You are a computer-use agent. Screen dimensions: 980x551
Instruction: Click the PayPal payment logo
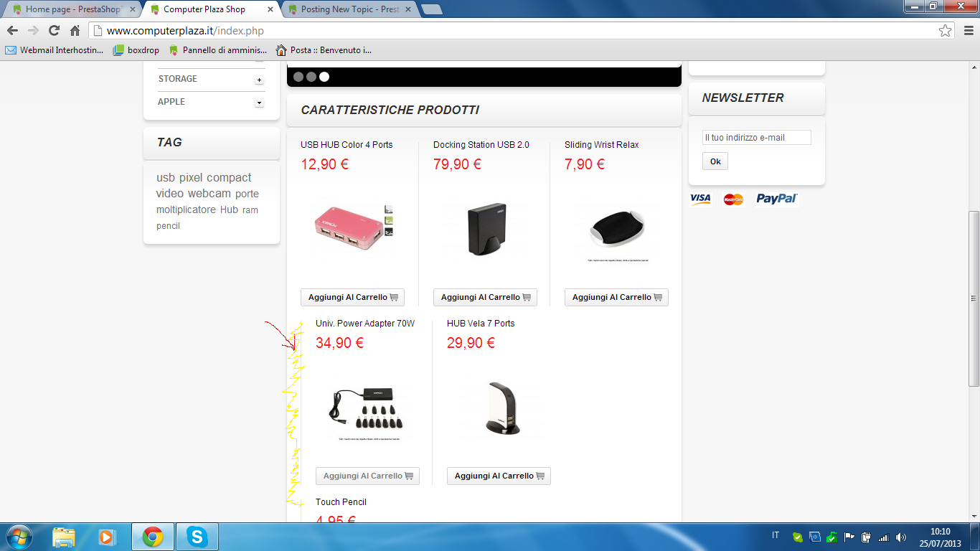click(777, 199)
